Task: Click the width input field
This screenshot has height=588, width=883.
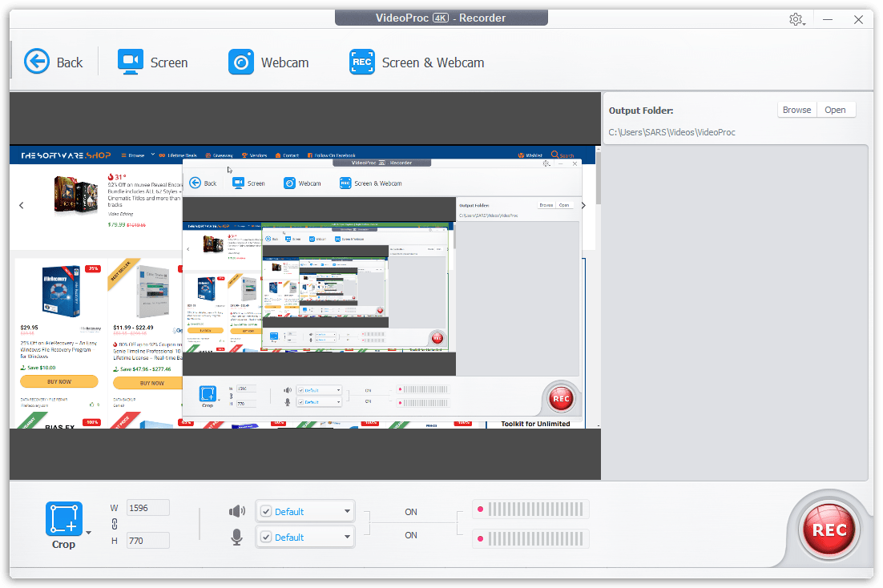Action: coord(147,507)
